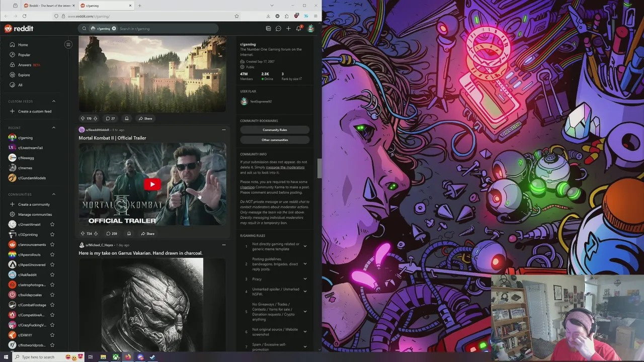Remove the r/gaming search scope chip
The height and width of the screenshot is (362, 644).
coord(114,29)
